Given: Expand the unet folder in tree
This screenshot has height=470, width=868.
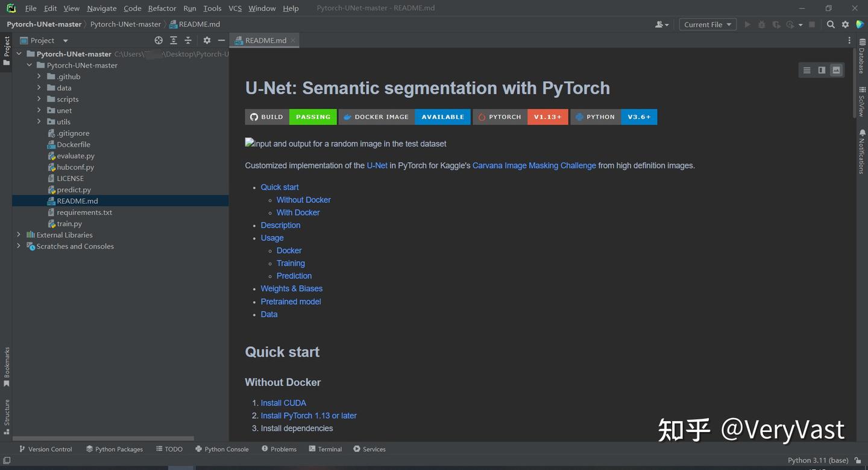Looking at the screenshot, I should point(39,110).
